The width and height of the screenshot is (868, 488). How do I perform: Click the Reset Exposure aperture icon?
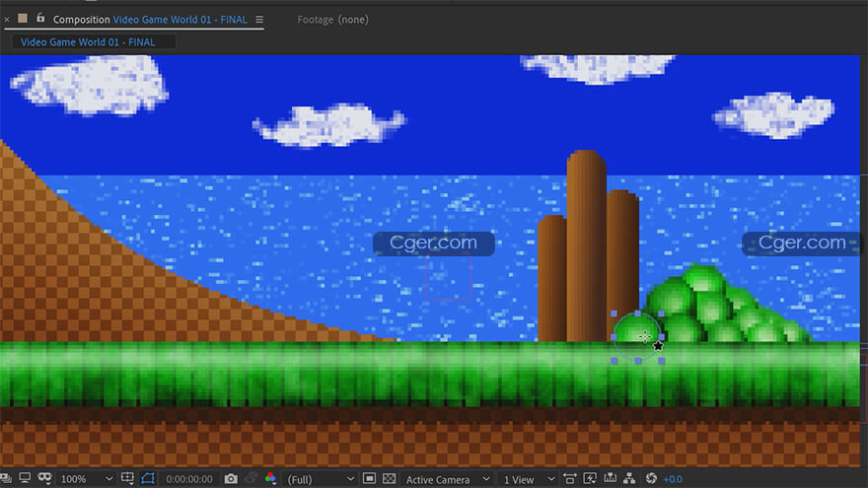[x=651, y=478]
